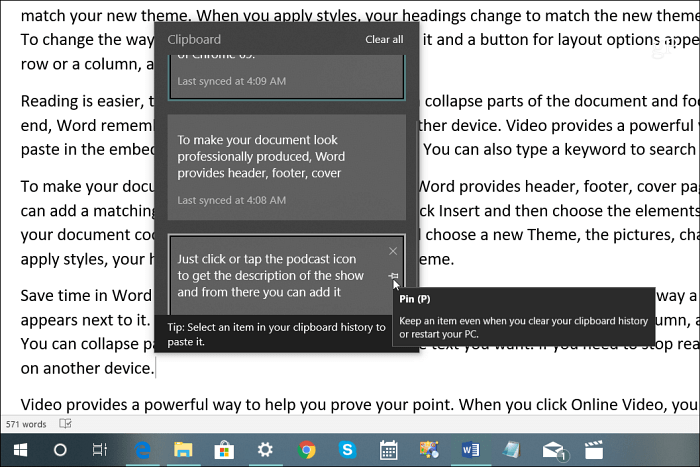The height and width of the screenshot is (467, 700).
Task: Open the Windows Start menu
Action: [x=20, y=450]
